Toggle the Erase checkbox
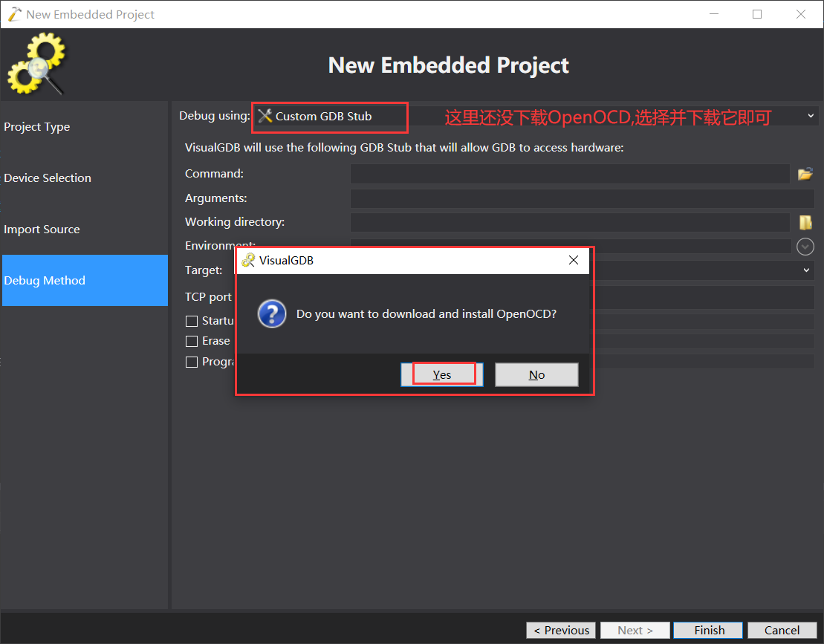This screenshot has height=644, width=824. click(x=192, y=342)
